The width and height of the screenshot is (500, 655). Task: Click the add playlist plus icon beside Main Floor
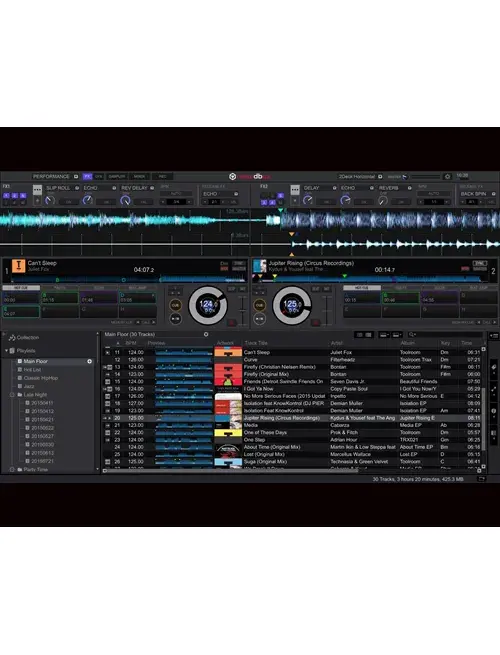coord(89,361)
